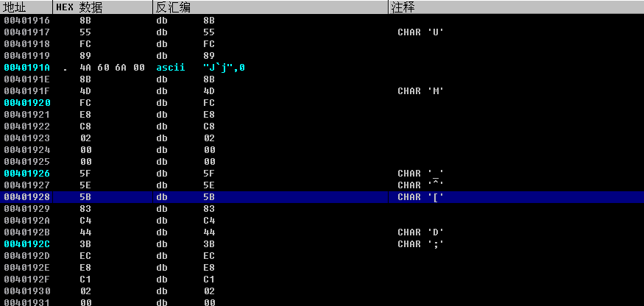
Task: Click hex value 83 in data column
Action: coord(85,209)
